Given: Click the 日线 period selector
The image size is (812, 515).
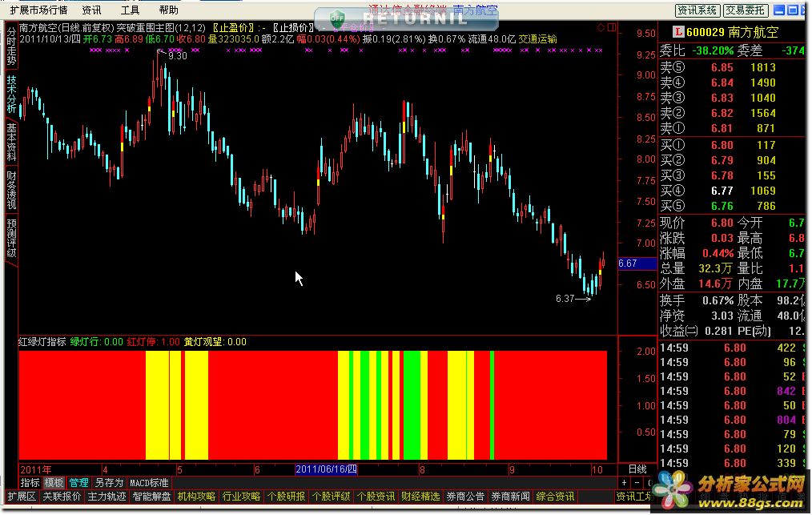Looking at the screenshot, I should (x=637, y=469).
